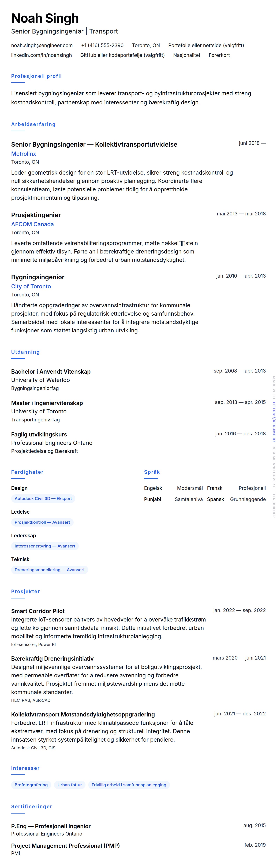Click the Project Management Professional (PMP) title
The height and width of the screenshot is (868, 277).
[x=65, y=845]
